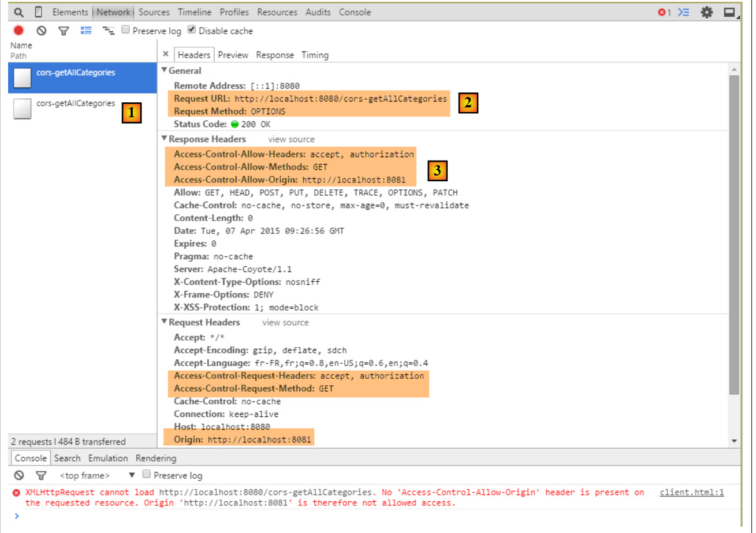Click the magnifier search icon in DevTools toolbar
The width and height of the screenshot is (756, 533).
pos(19,12)
